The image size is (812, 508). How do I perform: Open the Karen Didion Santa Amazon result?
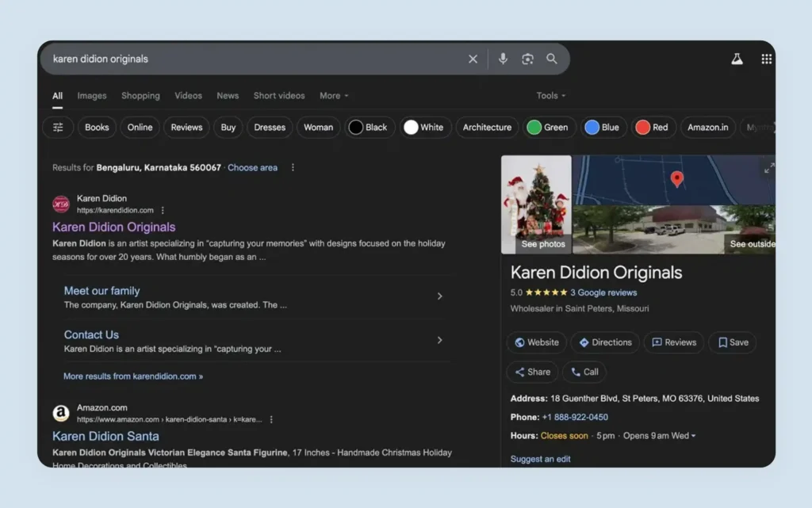pos(105,436)
